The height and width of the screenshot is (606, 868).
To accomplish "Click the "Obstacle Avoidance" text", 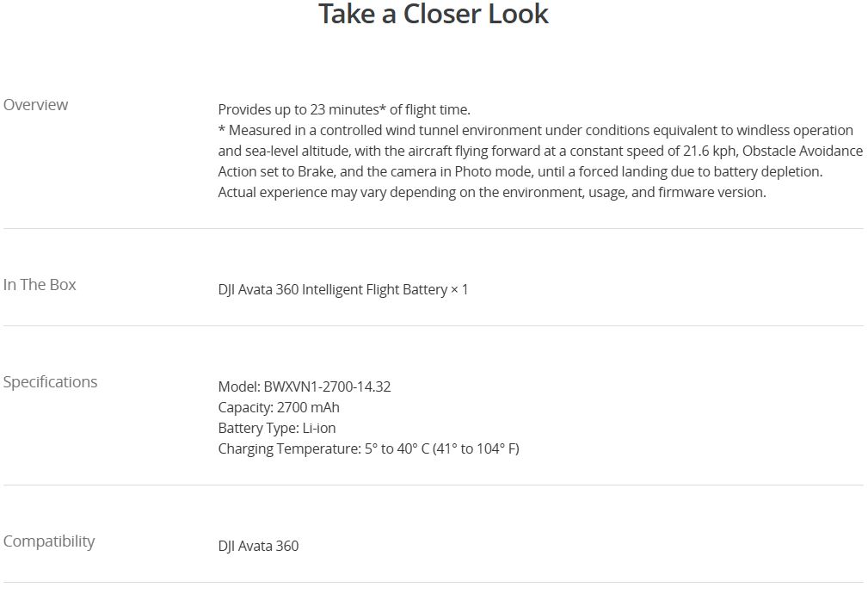I will tap(802, 151).
